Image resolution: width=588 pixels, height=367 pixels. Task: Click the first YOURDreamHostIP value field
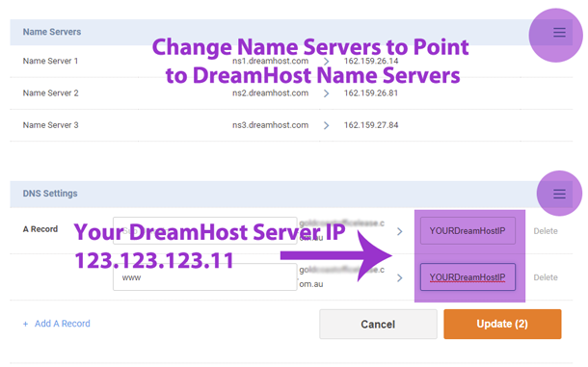point(468,230)
